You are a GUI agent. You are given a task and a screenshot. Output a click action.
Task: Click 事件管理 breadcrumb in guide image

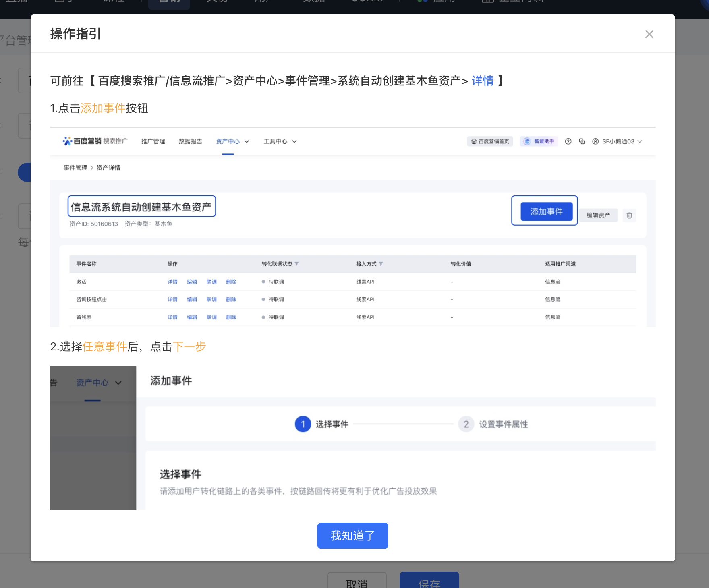[x=75, y=168]
